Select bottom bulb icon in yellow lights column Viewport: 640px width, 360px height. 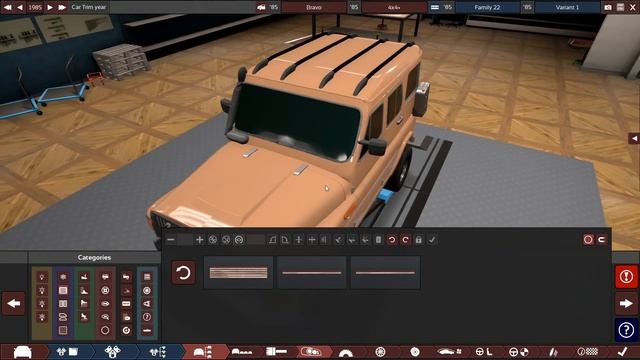point(42,317)
